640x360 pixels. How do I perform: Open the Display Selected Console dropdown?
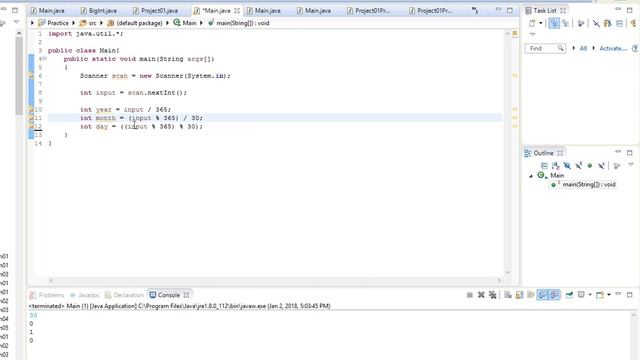590,295
